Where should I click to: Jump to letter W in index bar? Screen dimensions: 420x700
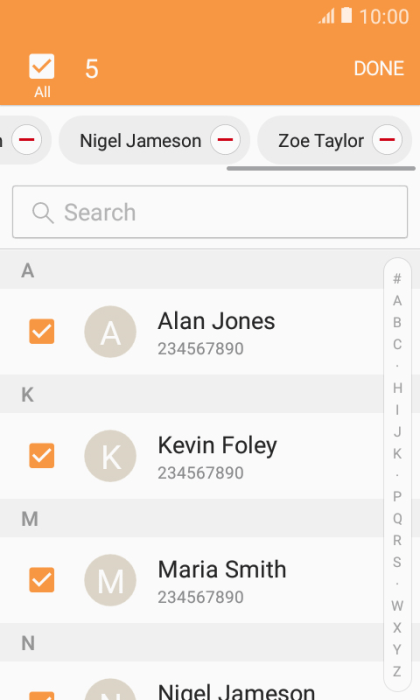397,606
